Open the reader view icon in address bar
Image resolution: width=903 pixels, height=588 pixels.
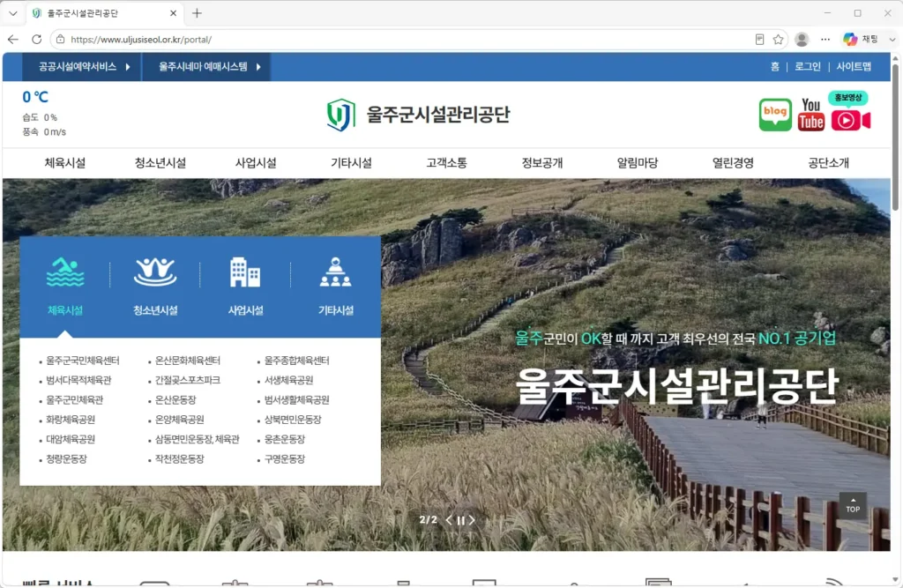759,39
